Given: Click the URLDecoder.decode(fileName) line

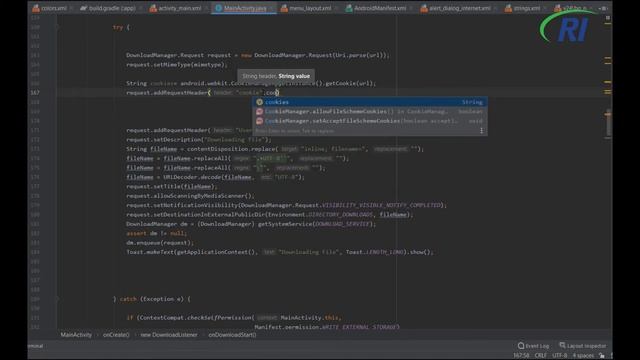Looking at the screenshot, I should coord(215,177).
